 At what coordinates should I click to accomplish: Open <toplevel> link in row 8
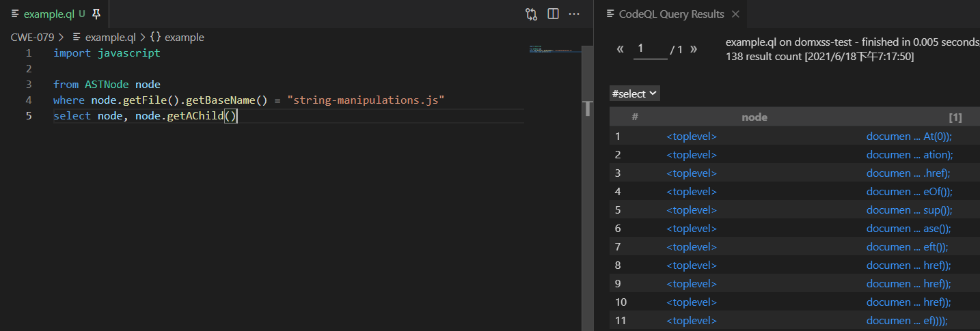(x=692, y=265)
